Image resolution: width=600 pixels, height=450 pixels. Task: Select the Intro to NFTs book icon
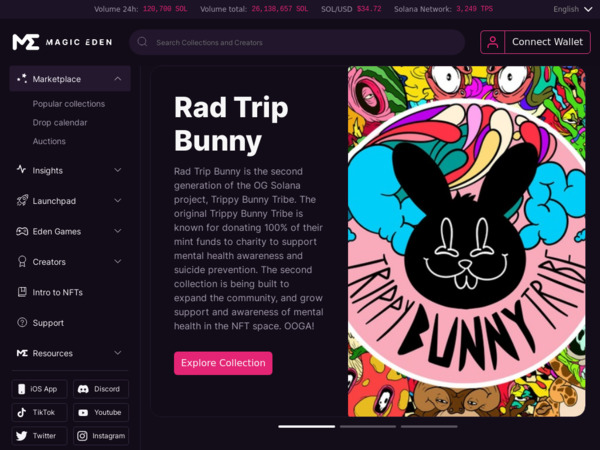tap(22, 292)
